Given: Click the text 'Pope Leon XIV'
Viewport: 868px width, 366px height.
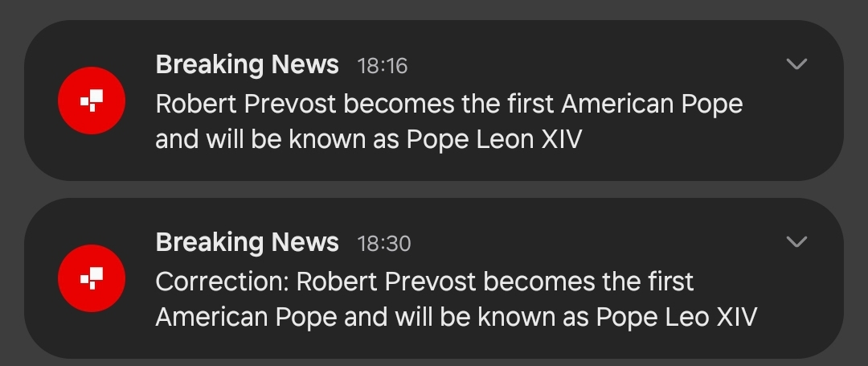Looking at the screenshot, I should click(x=493, y=139).
